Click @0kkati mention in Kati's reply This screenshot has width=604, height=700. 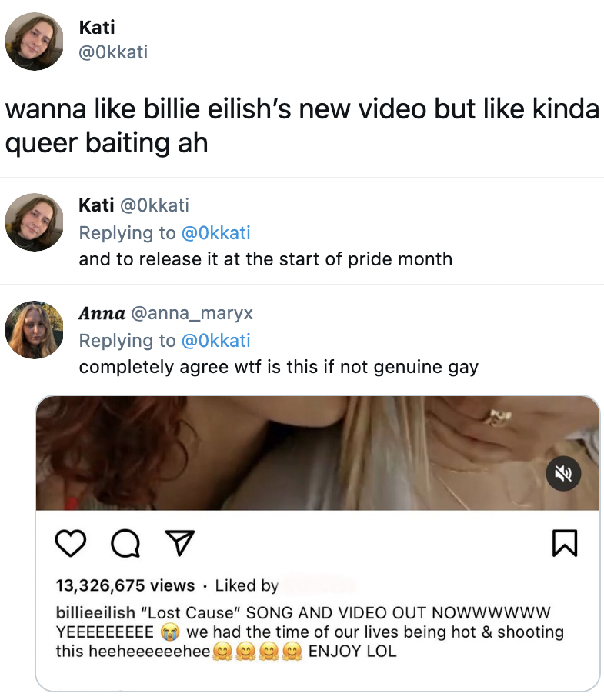tap(216, 233)
